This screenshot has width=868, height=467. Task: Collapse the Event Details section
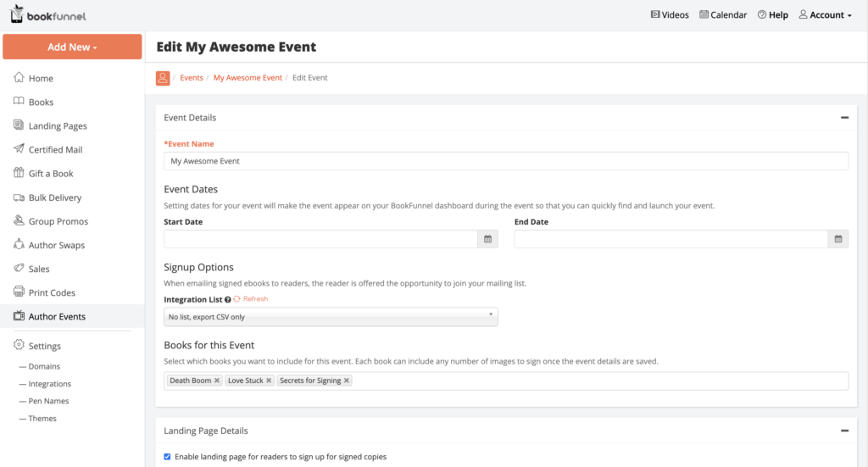click(x=844, y=118)
